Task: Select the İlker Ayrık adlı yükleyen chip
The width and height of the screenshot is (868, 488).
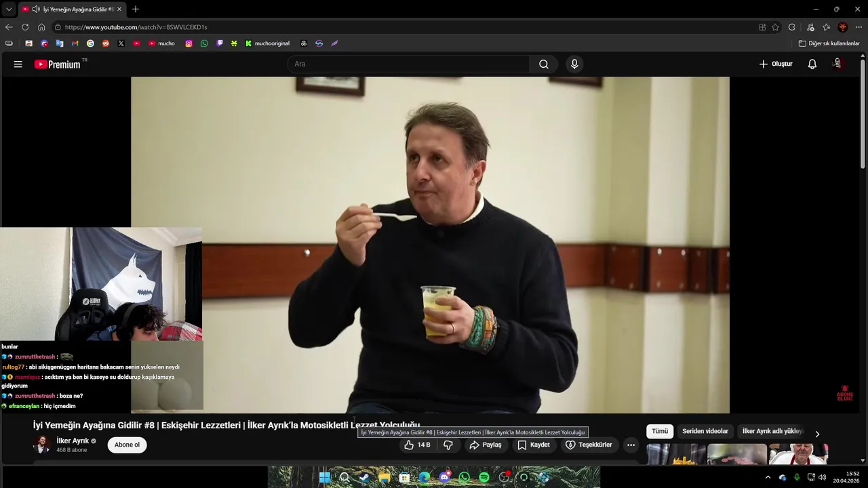Action: (772, 431)
